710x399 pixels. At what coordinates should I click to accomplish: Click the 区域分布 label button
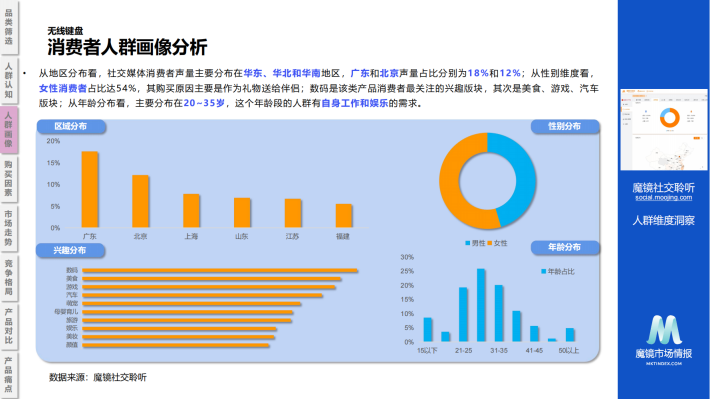tap(71, 126)
